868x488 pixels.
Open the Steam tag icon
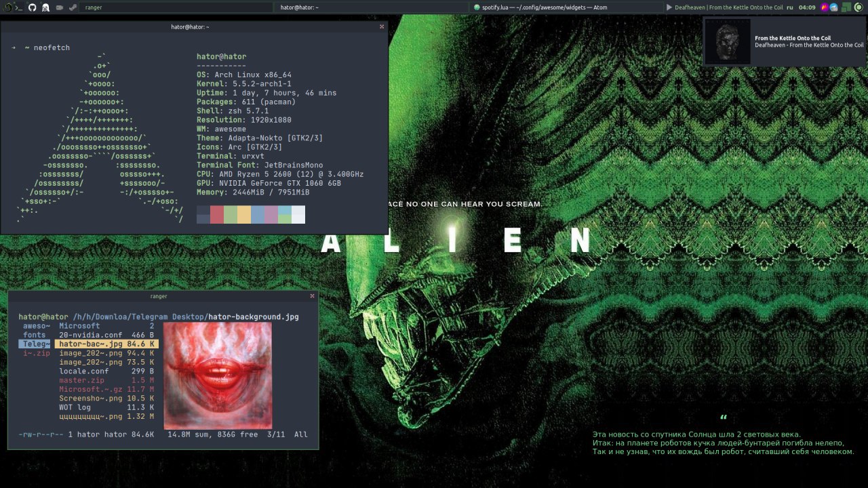coord(73,7)
